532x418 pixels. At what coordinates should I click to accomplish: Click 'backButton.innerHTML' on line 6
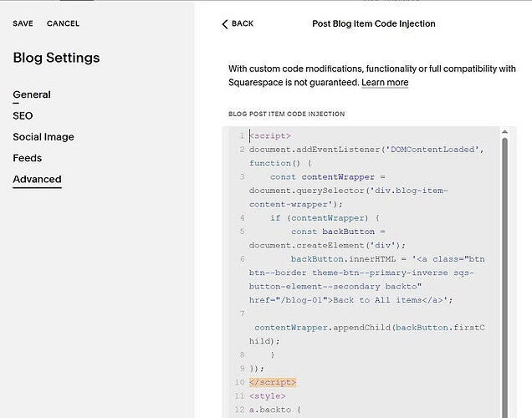[343, 259]
